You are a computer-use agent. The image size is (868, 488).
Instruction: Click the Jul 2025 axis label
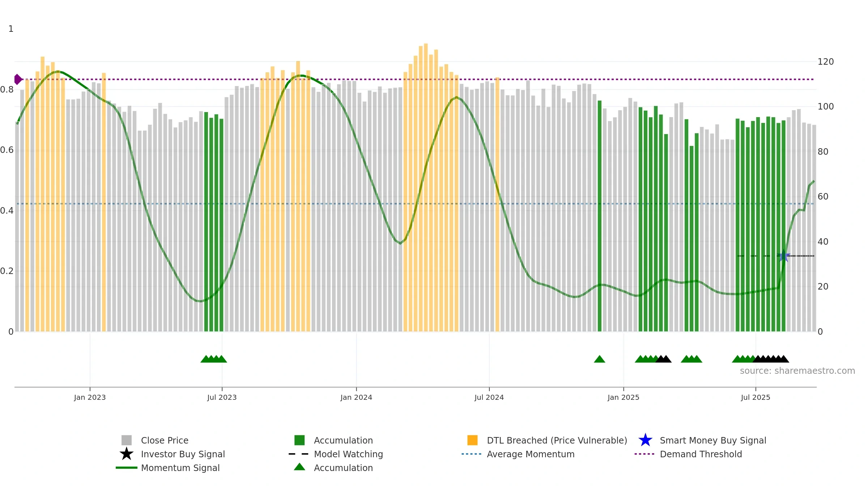click(756, 397)
